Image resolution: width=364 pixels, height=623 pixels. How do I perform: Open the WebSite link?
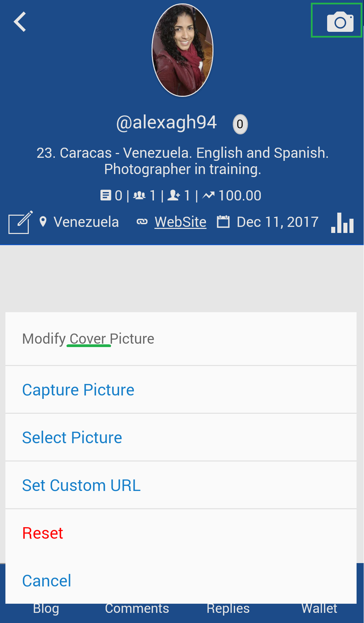(180, 222)
